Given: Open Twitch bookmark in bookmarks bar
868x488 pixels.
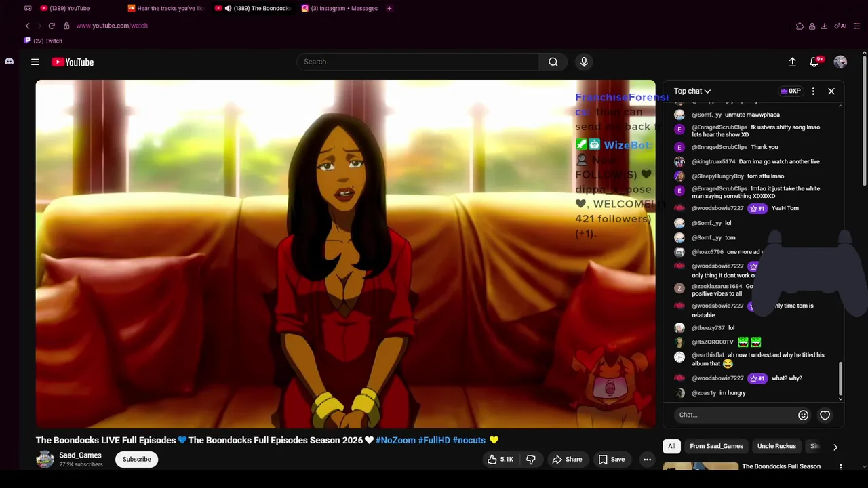Looking at the screenshot, I should click(x=43, y=41).
